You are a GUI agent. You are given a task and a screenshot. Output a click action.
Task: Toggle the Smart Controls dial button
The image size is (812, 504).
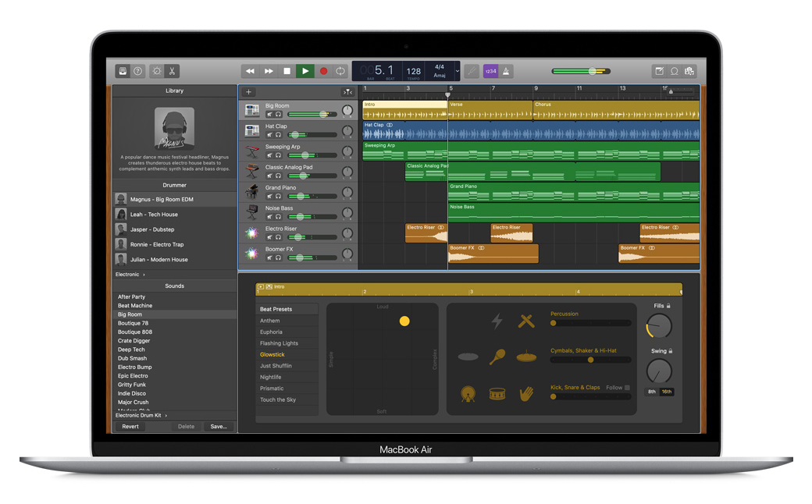coord(156,71)
